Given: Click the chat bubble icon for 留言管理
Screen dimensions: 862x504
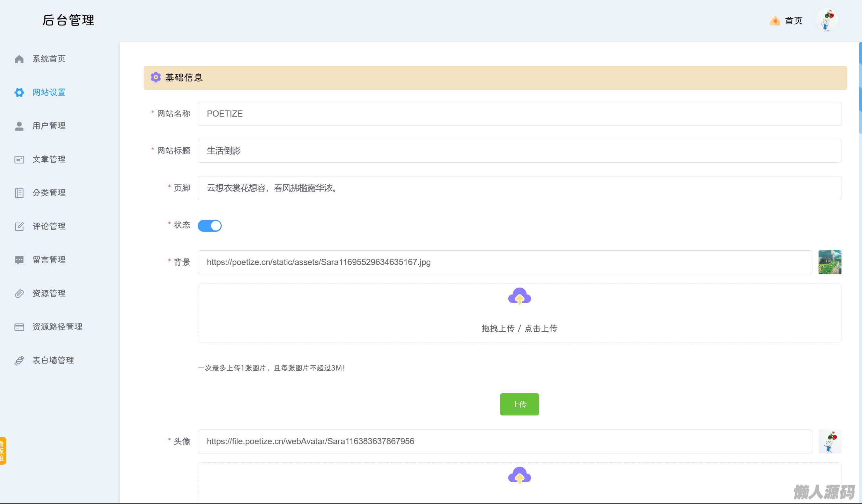Looking at the screenshot, I should (x=19, y=260).
